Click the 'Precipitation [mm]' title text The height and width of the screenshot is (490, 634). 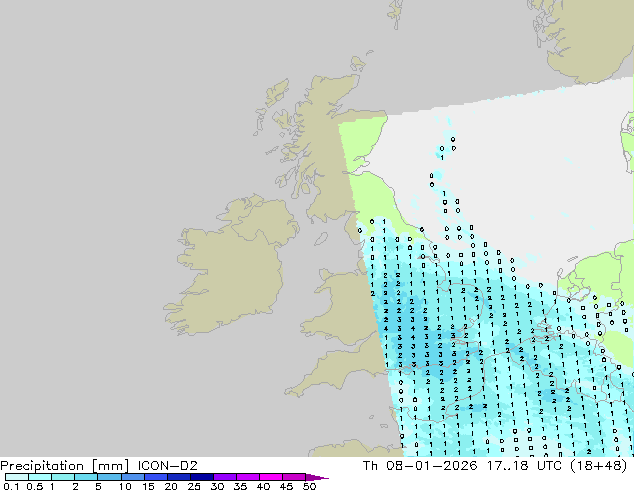(x=65, y=466)
